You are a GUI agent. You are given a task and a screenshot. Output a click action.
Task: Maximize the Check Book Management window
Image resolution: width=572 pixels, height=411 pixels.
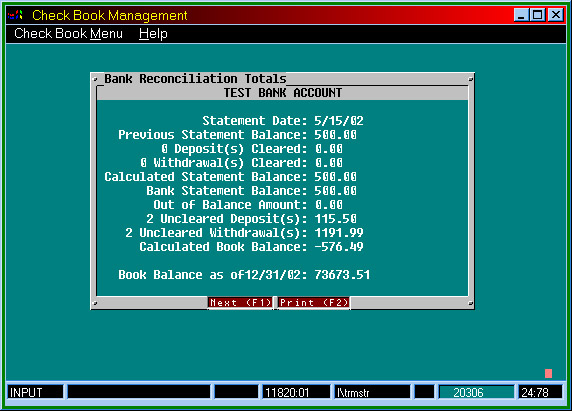click(538, 15)
